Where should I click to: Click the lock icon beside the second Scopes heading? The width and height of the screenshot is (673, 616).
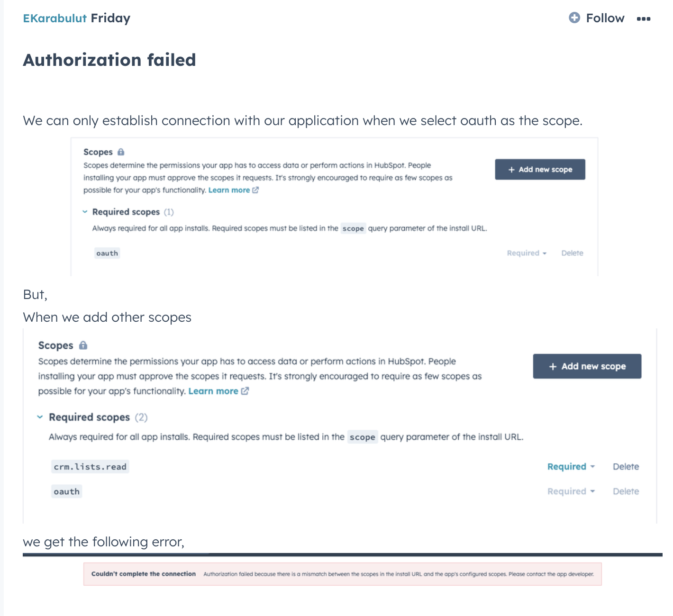(x=83, y=345)
